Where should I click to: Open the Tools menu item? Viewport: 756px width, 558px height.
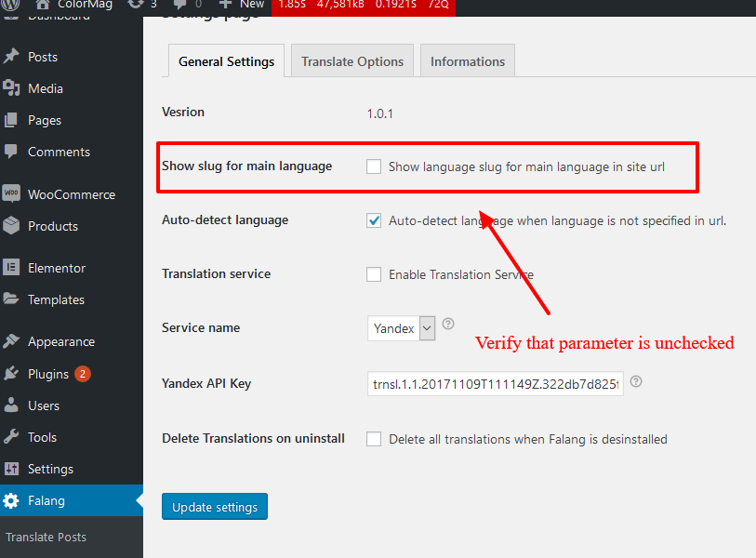pos(72,437)
